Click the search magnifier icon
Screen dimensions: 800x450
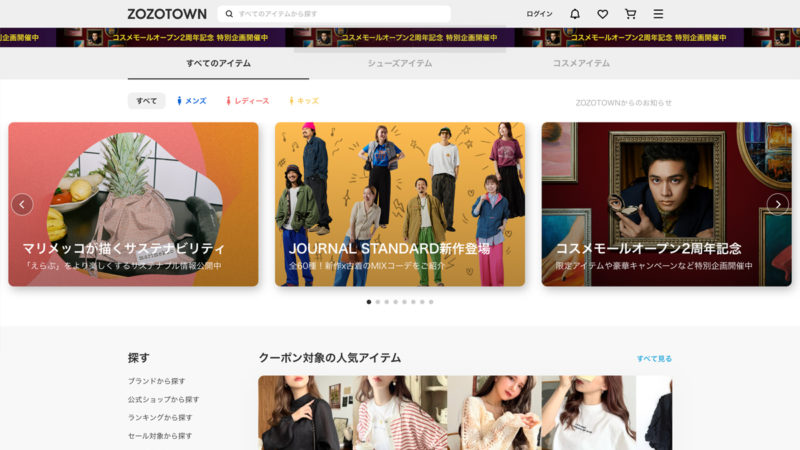(229, 14)
